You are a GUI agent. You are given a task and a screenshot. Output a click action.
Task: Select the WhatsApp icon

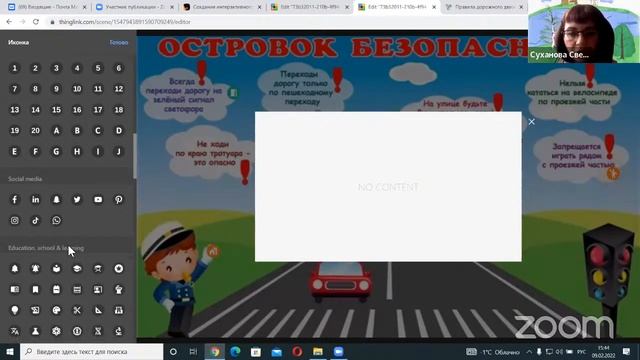coord(56,220)
